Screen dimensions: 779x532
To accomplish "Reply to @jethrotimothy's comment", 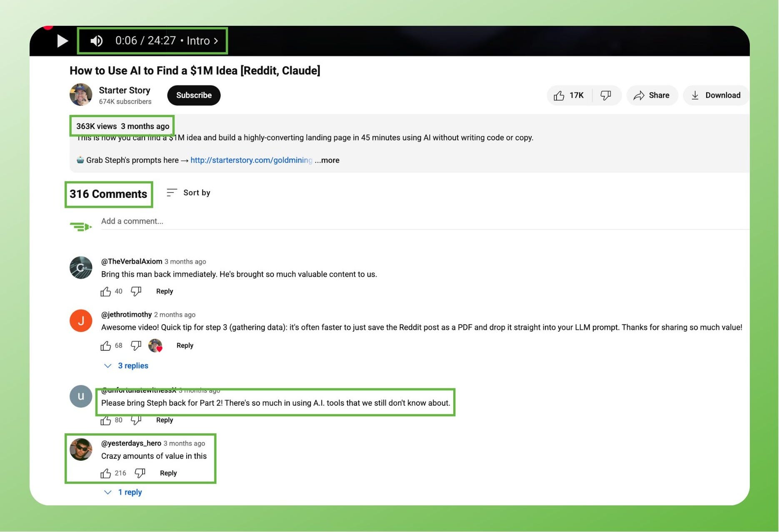I will (185, 345).
